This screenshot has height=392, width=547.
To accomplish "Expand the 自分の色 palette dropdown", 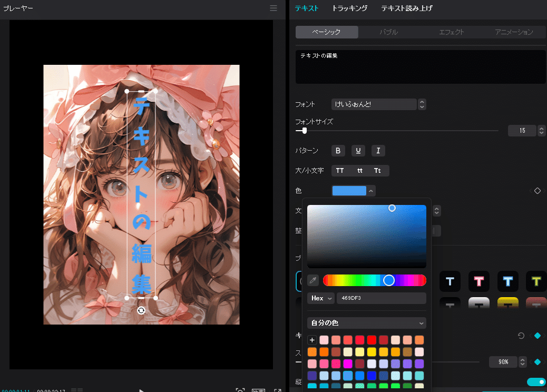I will (367, 323).
